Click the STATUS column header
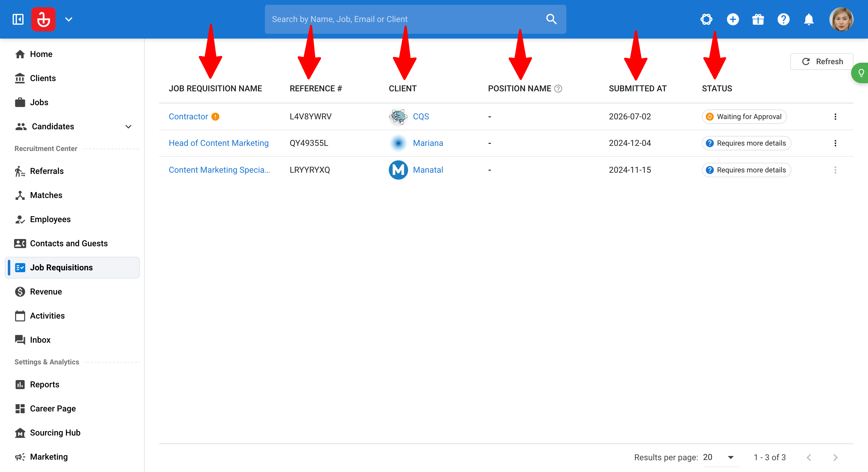Screen dimensions: 868x472 point(717,89)
